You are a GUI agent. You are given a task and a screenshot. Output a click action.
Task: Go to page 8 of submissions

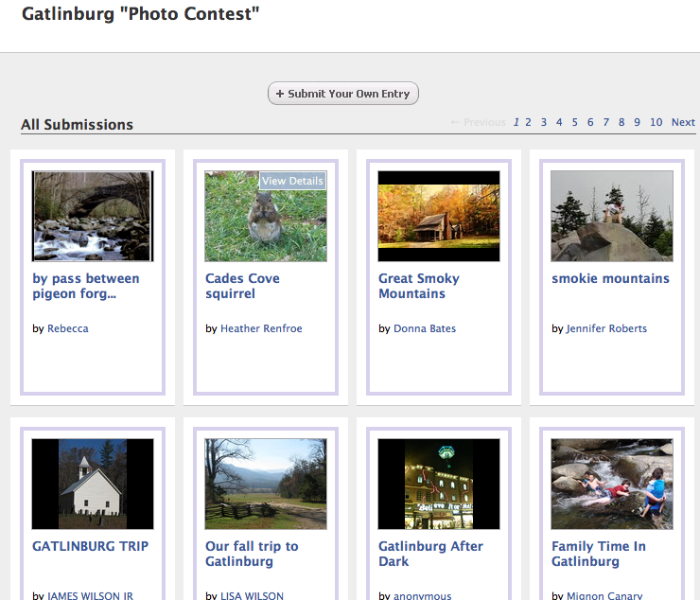tap(621, 122)
